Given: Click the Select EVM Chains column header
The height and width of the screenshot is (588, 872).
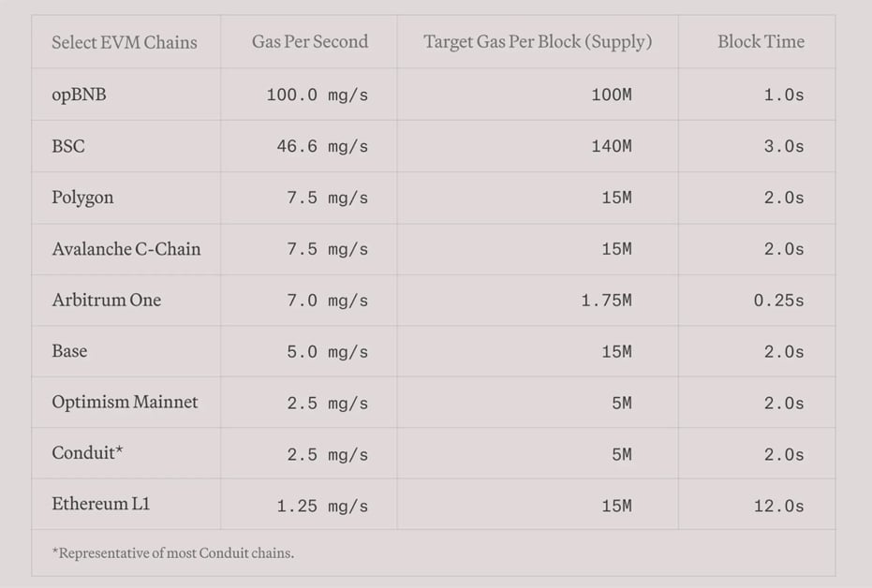Looking at the screenshot, I should (125, 42).
